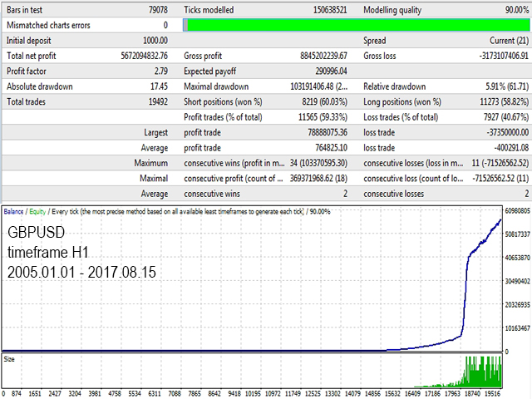
Task: Select the Initial deposit amount 1000.00
Action: [151, 40]
